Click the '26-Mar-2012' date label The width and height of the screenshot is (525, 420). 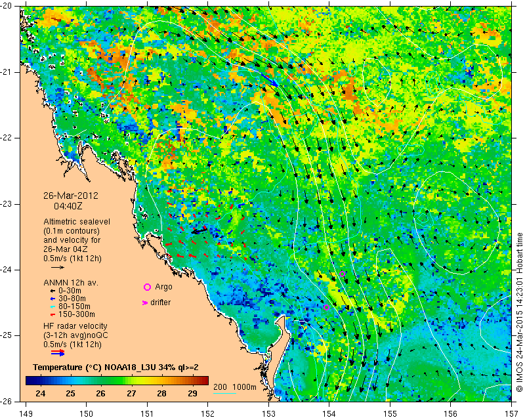pyautogui.click(x=71, y=196)
